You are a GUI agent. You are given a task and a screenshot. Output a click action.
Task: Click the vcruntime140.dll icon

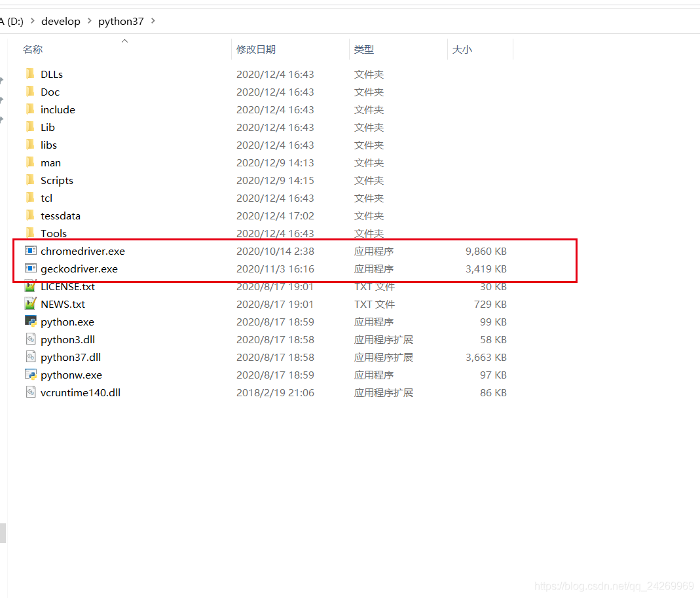pos(31,392)
